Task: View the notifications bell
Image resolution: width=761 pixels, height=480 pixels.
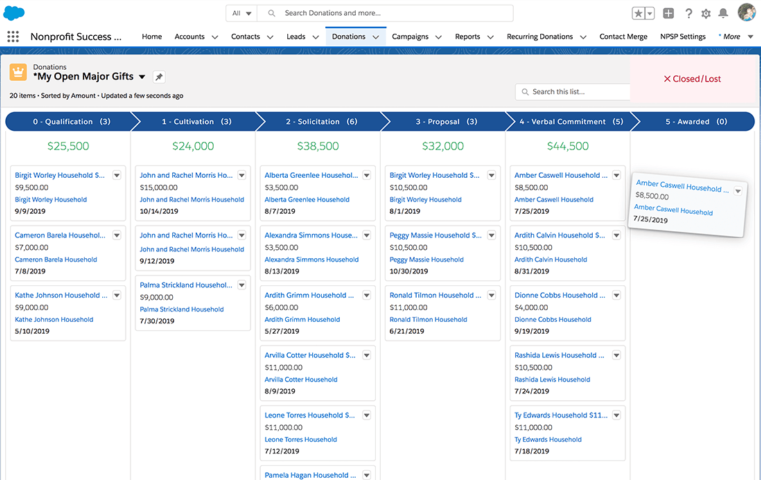Action: 723,13
